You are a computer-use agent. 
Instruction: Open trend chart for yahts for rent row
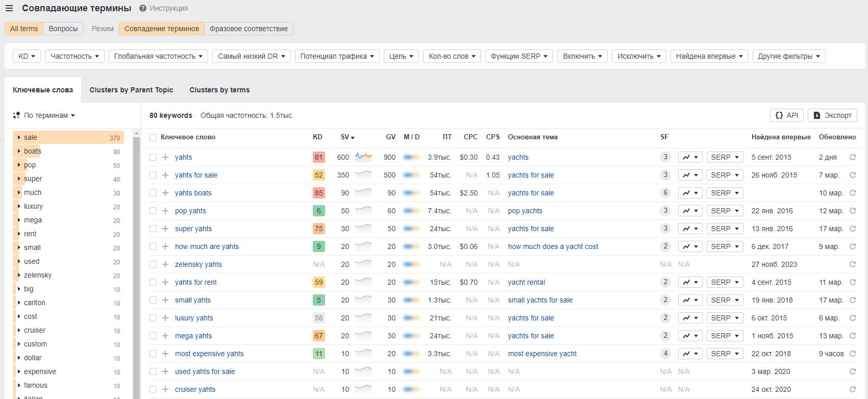690,282
